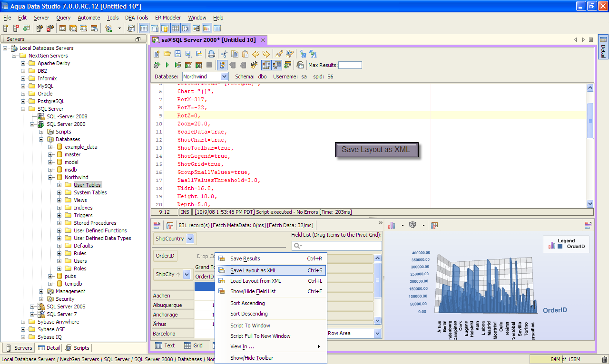This screenshot has height=364, width=609.
Task: Click the Print icon in editor toolbar
Action: pos(211,54)
